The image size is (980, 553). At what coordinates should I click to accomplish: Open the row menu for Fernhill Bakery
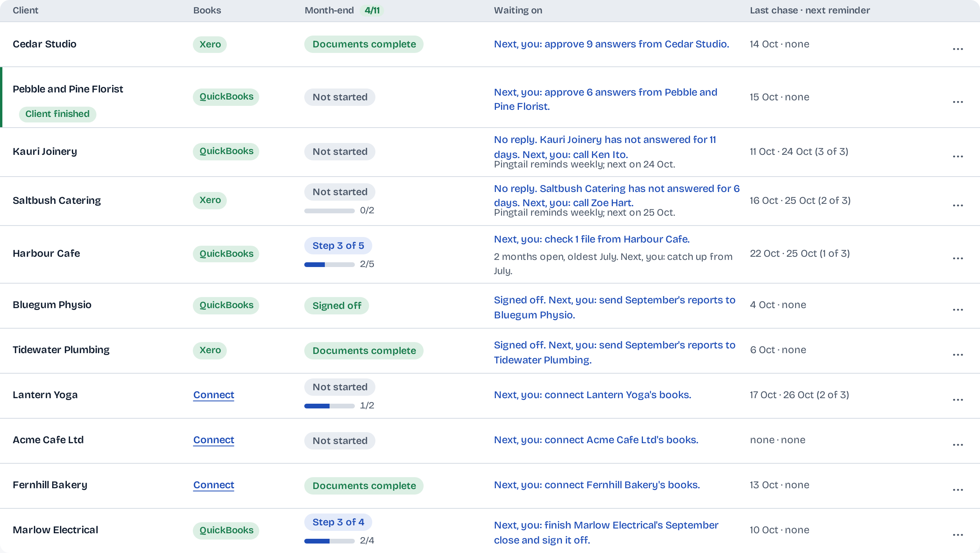click(x=958, y=490)
